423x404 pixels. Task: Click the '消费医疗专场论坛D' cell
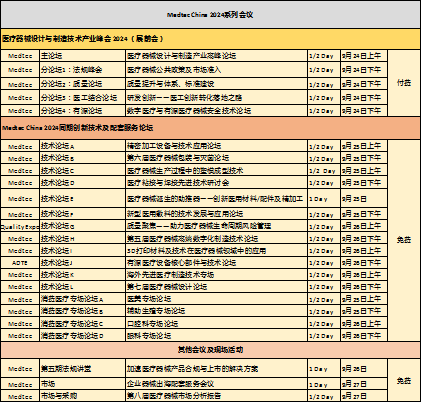point(82,335)
